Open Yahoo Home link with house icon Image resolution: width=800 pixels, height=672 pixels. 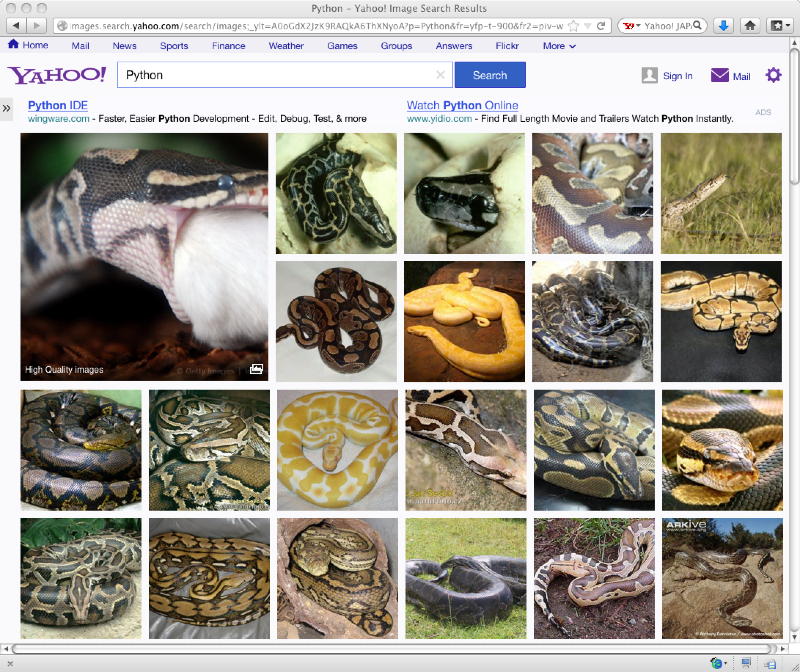(x=28, y=45)
